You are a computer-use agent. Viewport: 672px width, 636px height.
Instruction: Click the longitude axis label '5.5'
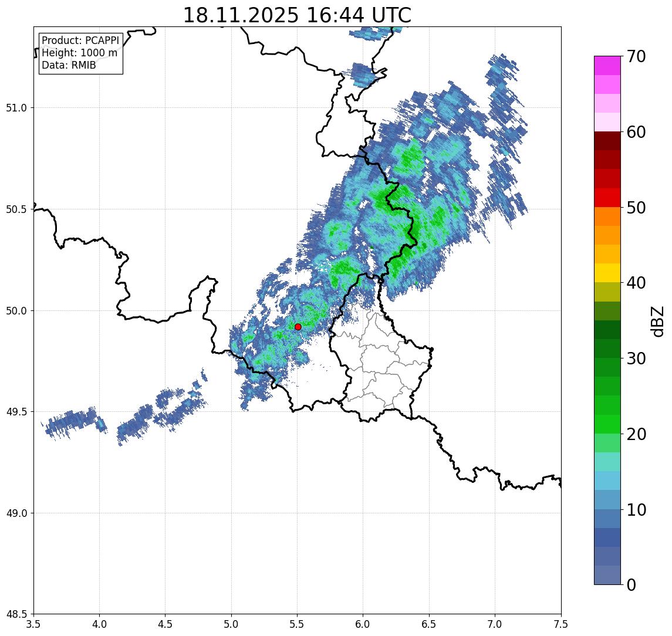pos(297,624)
